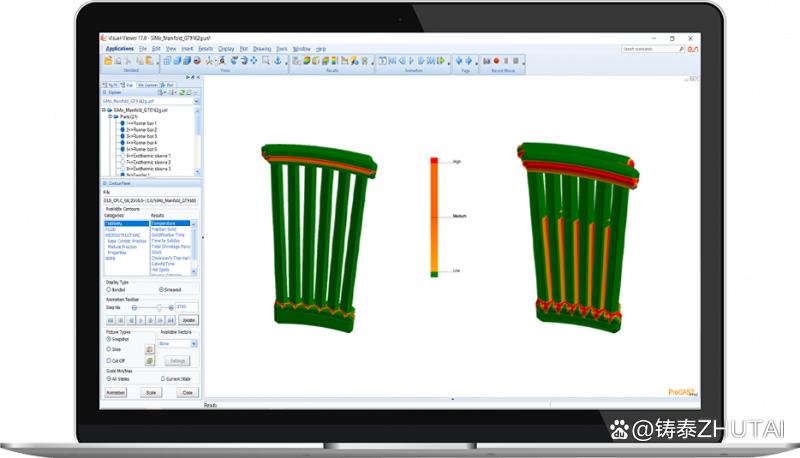Collapse the Parts(23) tree node
This screenshot has height=458, width=800.
[110, 117]
